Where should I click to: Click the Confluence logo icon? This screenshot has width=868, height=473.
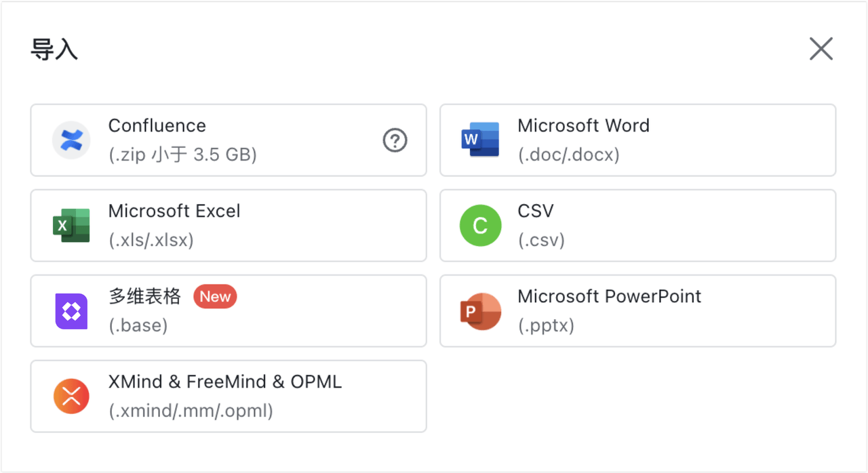coord(71,140)
